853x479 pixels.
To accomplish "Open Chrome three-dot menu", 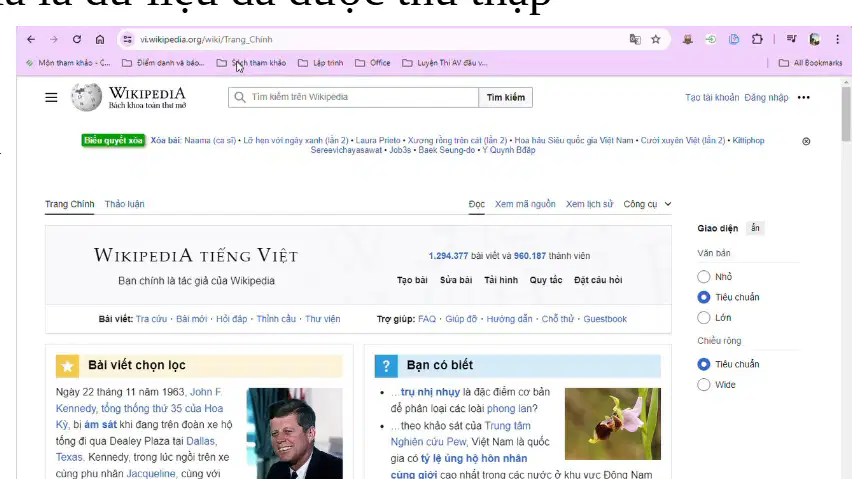I will pyautogui.click(x=837, y=39).
